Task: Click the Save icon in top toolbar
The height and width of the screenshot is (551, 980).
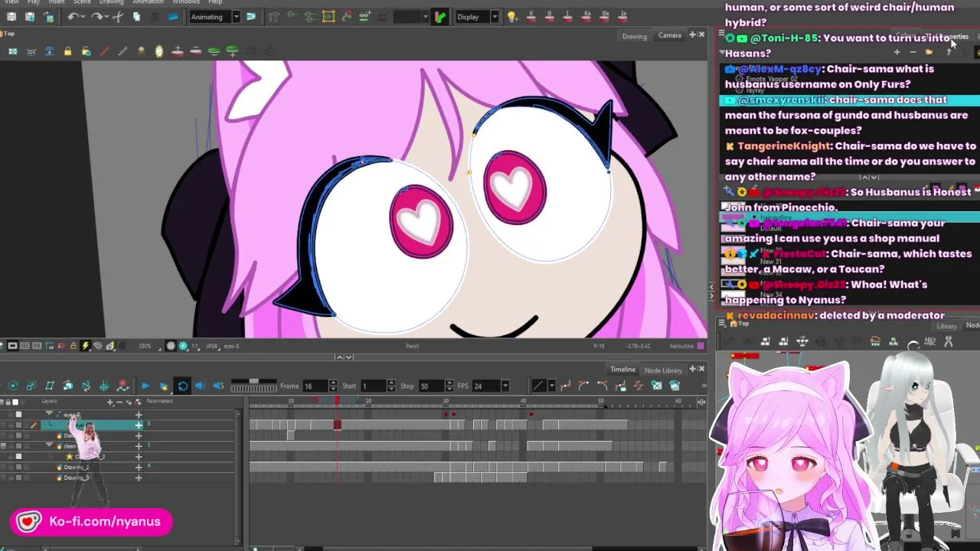Action: tap(11, 17)
